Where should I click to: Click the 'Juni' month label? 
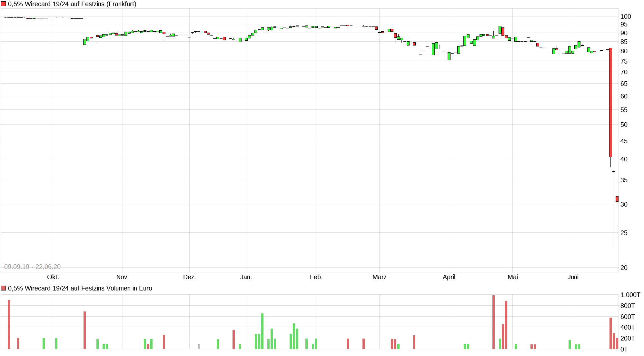pyautogui.click(x=573, y=277)
